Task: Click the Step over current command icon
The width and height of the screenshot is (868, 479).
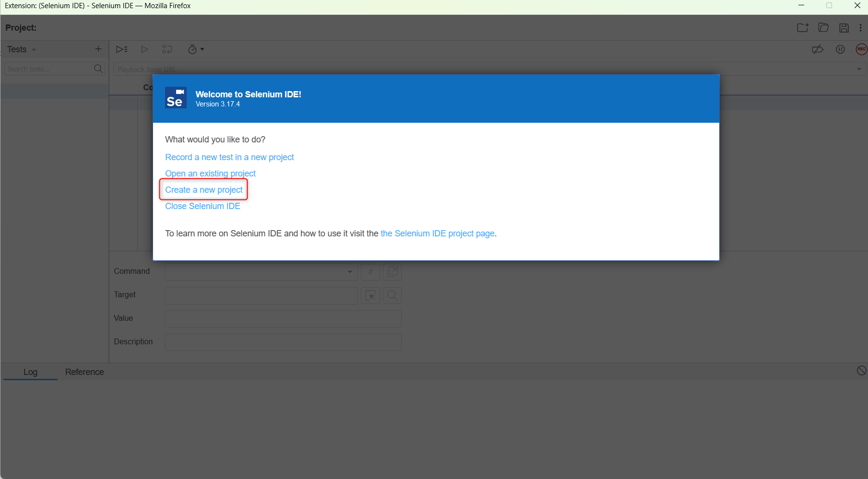Action: click(x=167, y=49)
